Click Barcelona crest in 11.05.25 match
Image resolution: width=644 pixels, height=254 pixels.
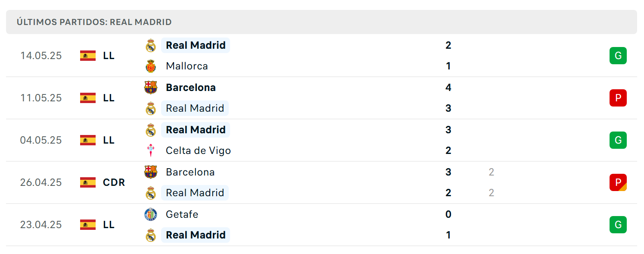pyautogui.click(x=150, y=88)
